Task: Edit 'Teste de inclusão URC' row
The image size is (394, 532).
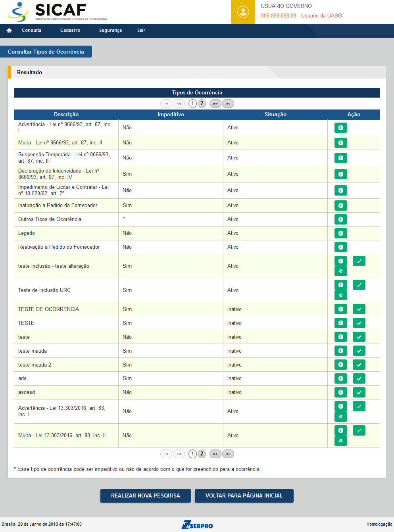Action: click(359, 285)
